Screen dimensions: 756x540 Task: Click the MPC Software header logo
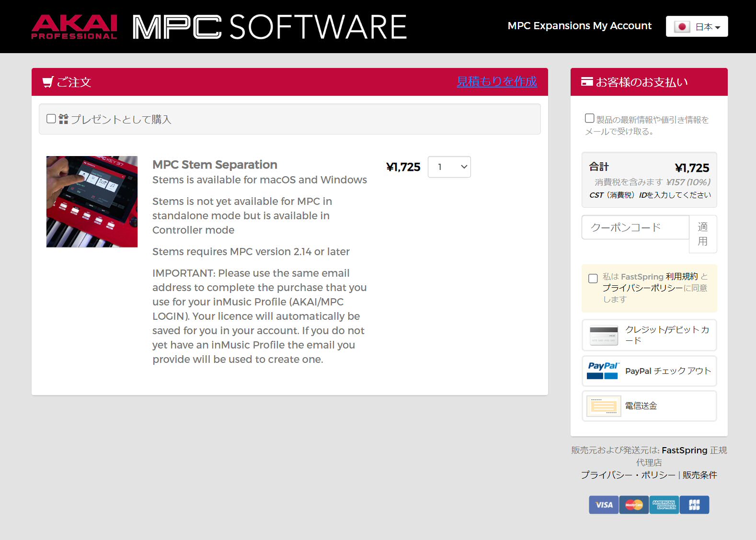click(x=270, y=27)
